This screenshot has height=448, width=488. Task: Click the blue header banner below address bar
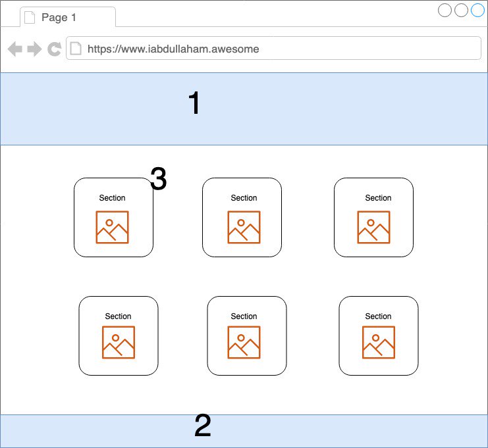point(244,109)
